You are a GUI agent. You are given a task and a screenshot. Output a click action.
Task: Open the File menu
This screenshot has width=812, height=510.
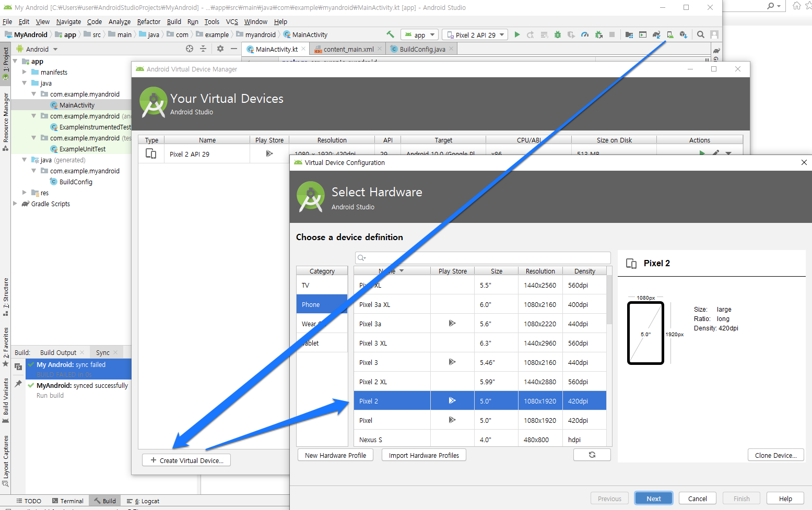(7, 21)
